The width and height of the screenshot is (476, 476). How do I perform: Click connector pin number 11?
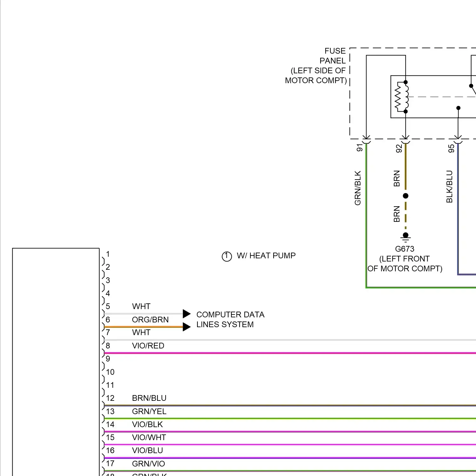coord(110,385)
